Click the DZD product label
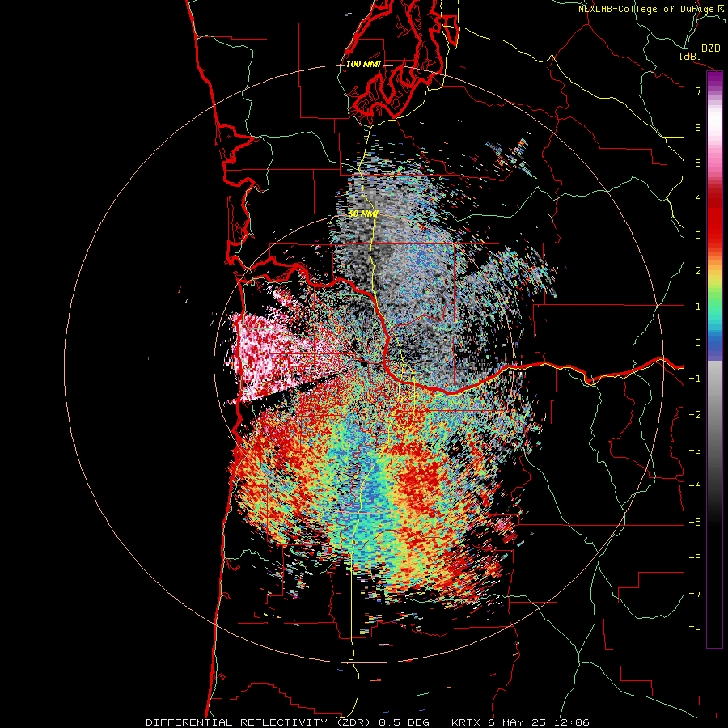The width and height of the screenshot is (728, 728). [711, 49]
